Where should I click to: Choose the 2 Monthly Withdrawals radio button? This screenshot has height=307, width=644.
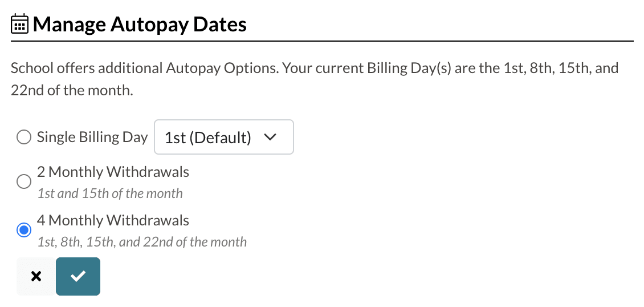click(x=23, y=181)
